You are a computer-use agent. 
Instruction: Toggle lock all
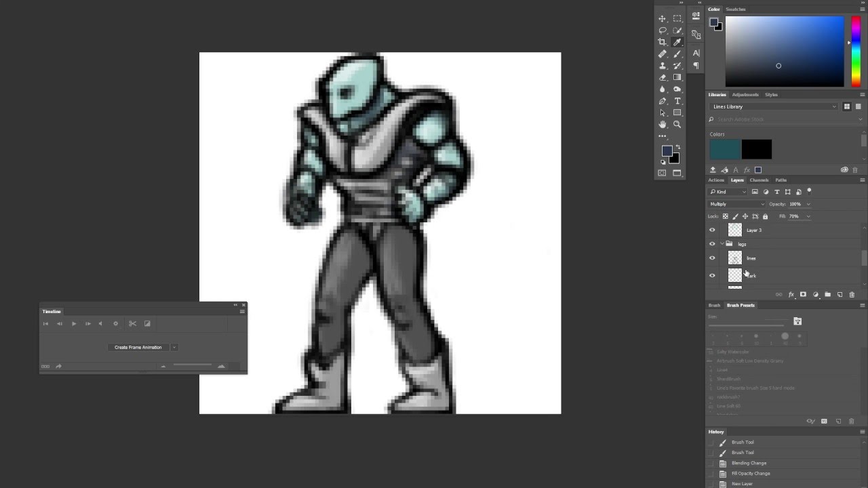click(x=765, y=216)
